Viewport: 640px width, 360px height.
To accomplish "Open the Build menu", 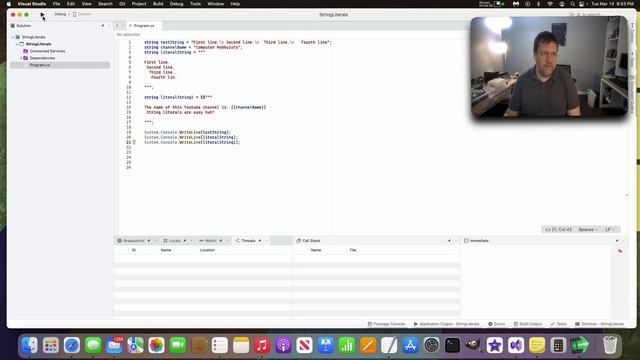I will tap(158, 4).
